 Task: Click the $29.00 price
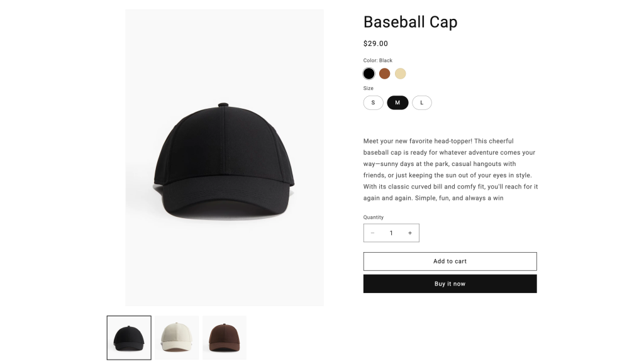click(375, 44)
